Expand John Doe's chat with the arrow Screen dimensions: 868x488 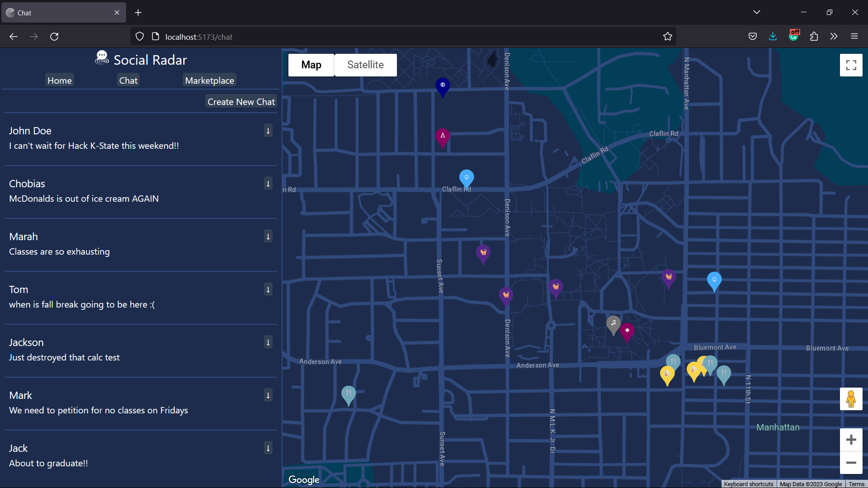(x=268, y=130)
